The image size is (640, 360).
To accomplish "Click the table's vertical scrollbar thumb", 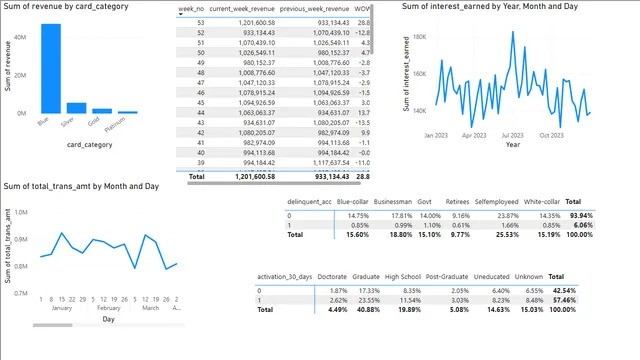I will coord(372,29).
